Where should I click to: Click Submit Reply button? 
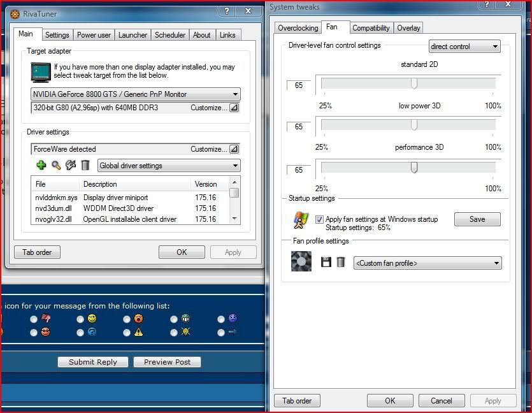click(x=92, y=362)
